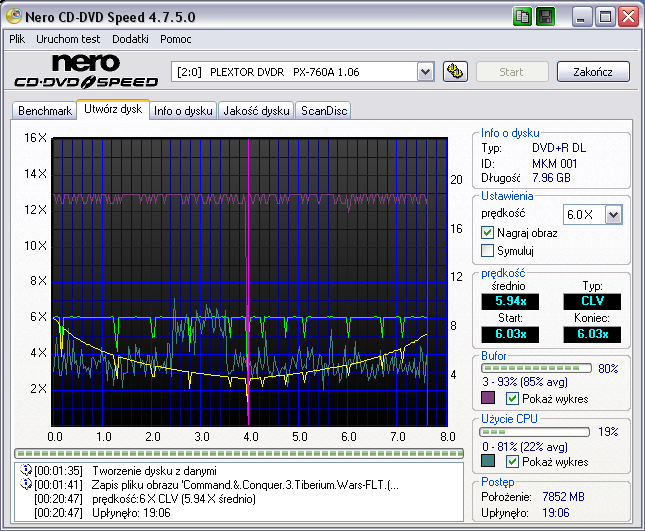
Task: Enable the 'Symuluj' checkbox
Action: pos(487,250)
